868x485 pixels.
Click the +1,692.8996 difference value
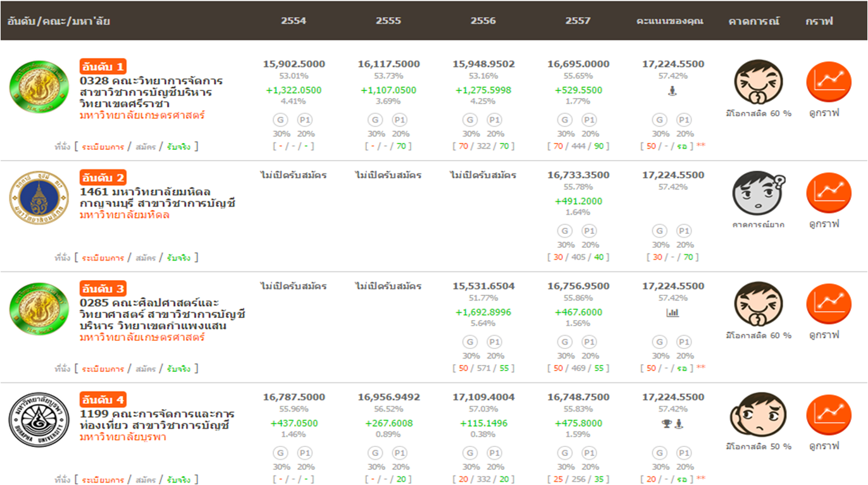(x=483, y=312)
